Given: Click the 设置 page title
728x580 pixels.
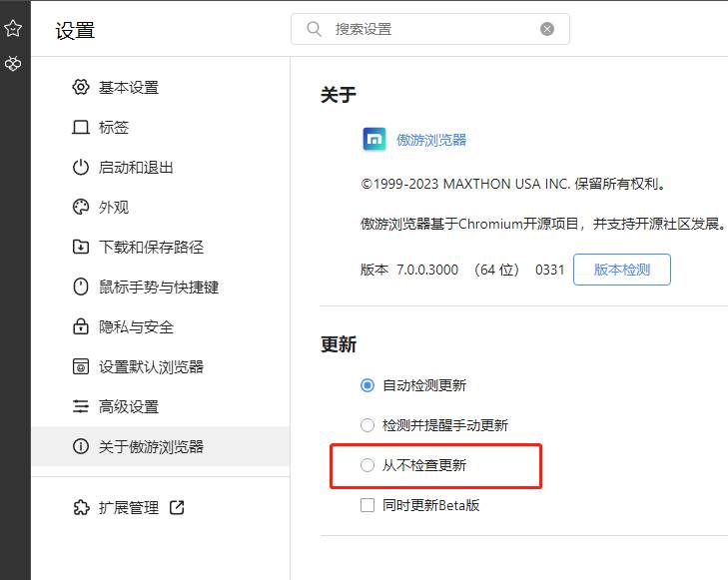Looking at the screenshot, I should click(x=75, y=31).
